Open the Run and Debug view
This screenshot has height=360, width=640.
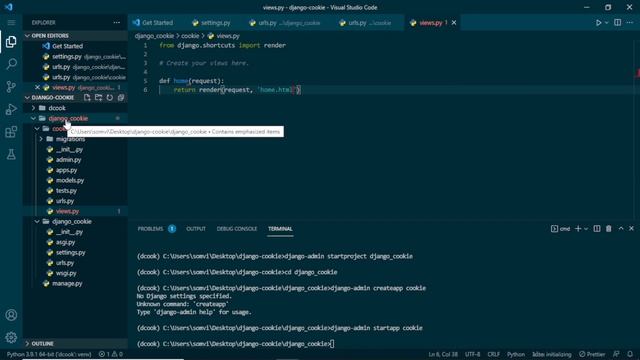click(11, 109)
